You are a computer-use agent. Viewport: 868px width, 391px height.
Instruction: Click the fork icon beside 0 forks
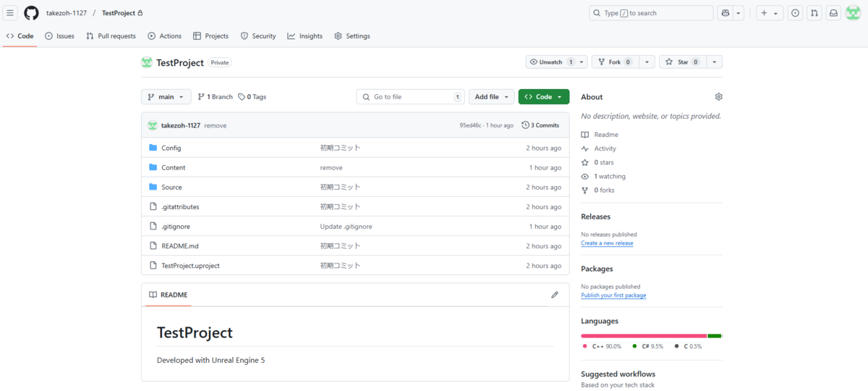tap(585, 190)
